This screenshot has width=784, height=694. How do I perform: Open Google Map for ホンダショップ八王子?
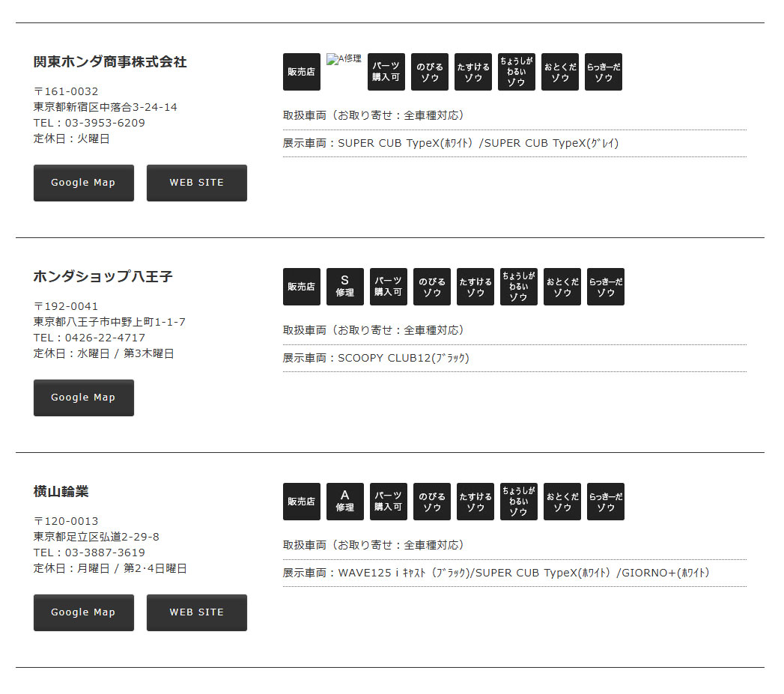pos(84,398)
